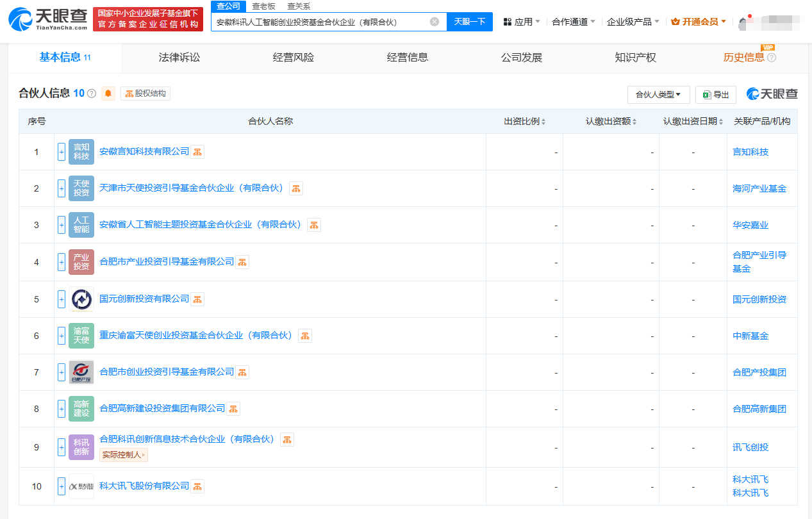
Task: Click the help icon on 历史信息 tab
Action: click(772, 58)
